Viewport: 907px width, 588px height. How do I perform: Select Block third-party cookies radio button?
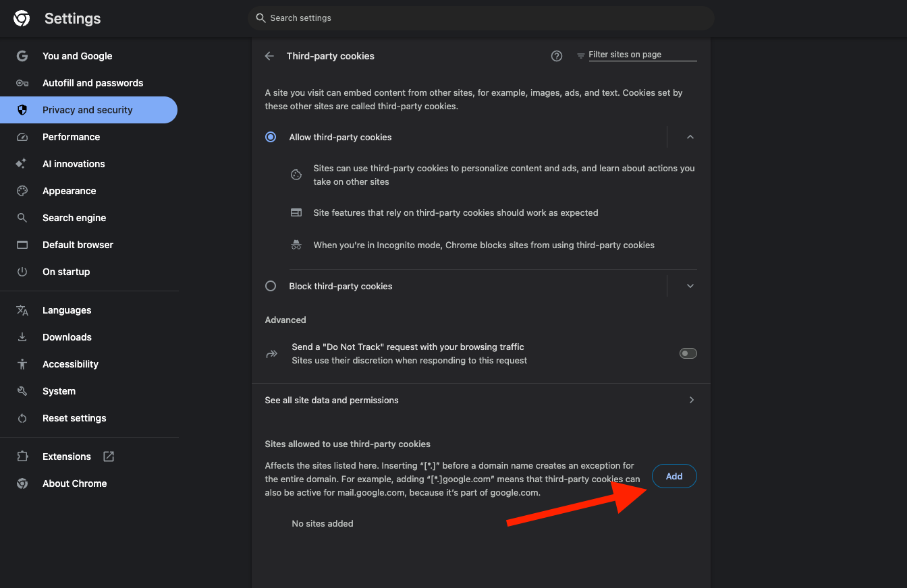(x=271, y=286)
